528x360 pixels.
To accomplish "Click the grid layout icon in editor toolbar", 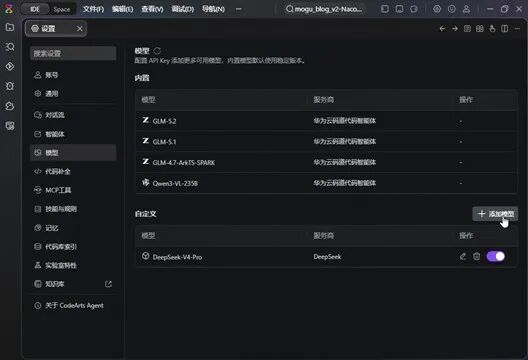I will coord(480,29).
